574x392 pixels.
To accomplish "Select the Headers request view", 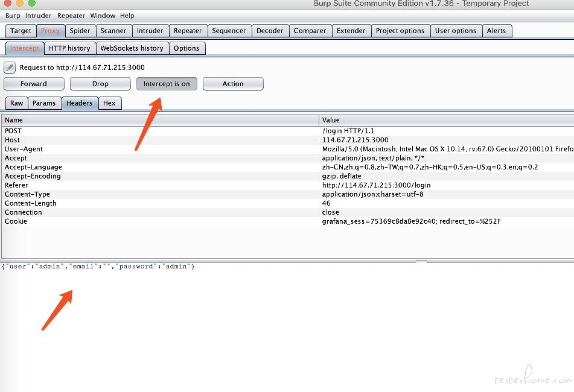I will pyautogui.click(x=80, y=103).
